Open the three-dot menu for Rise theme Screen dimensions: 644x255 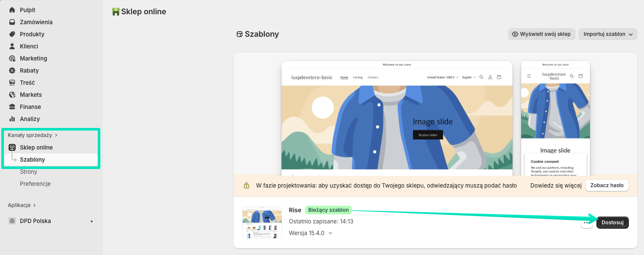(586, 223)
